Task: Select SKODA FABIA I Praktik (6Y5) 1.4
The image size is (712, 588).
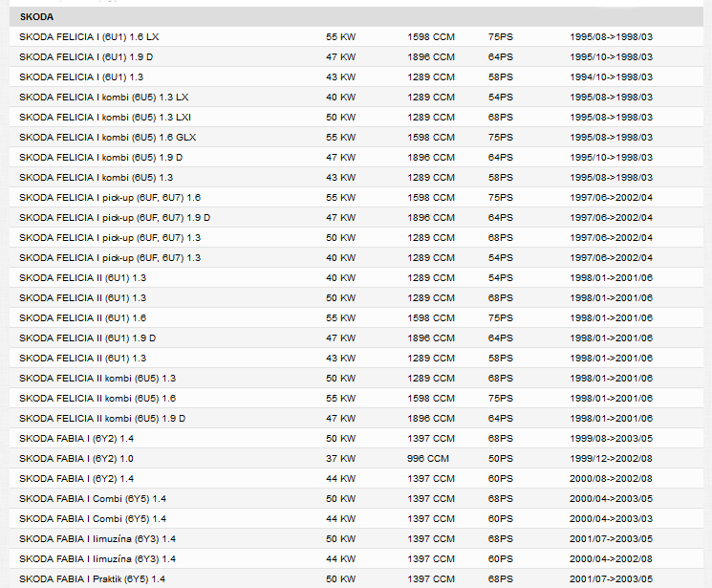Action: 92,579
